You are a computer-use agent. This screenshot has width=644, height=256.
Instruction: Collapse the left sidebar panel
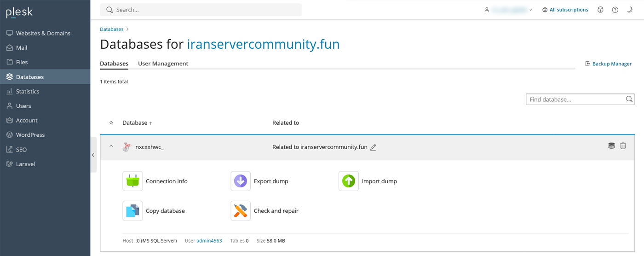click(93, 155)
